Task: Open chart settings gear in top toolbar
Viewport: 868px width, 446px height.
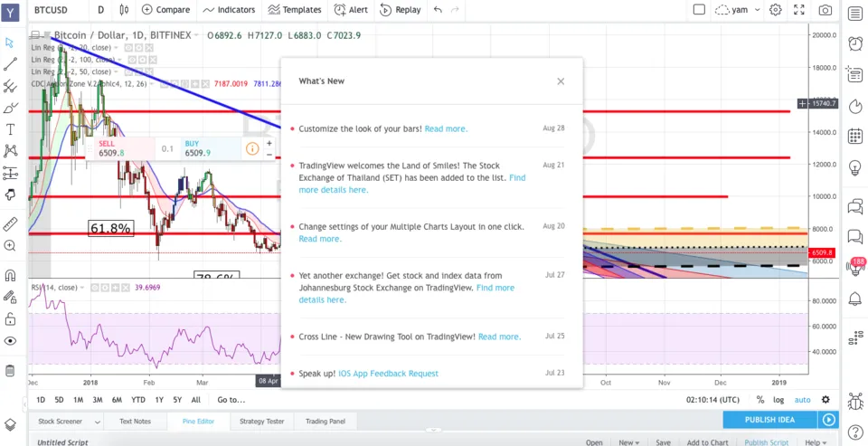Action: (776, 9)
